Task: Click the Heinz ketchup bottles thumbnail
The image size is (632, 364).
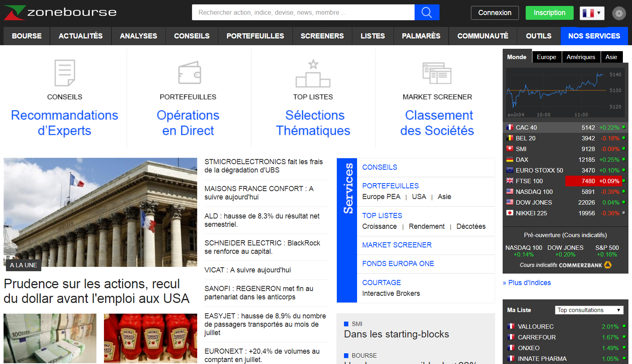Action: point(150,339)
